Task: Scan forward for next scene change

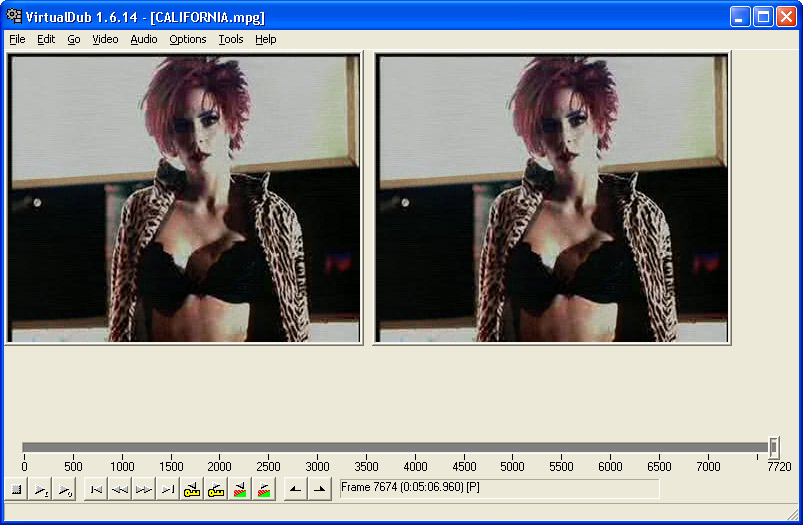Action: tap(264, 490)
